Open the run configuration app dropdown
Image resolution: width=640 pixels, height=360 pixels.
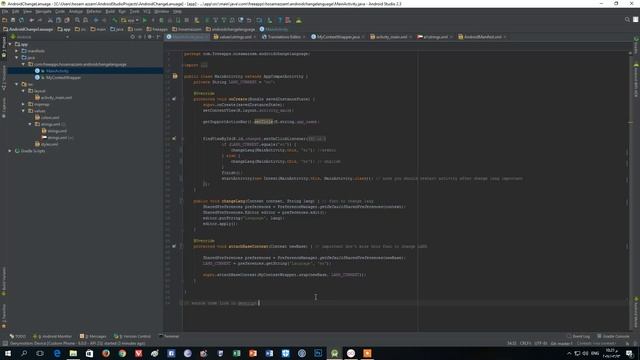(130, 20)
